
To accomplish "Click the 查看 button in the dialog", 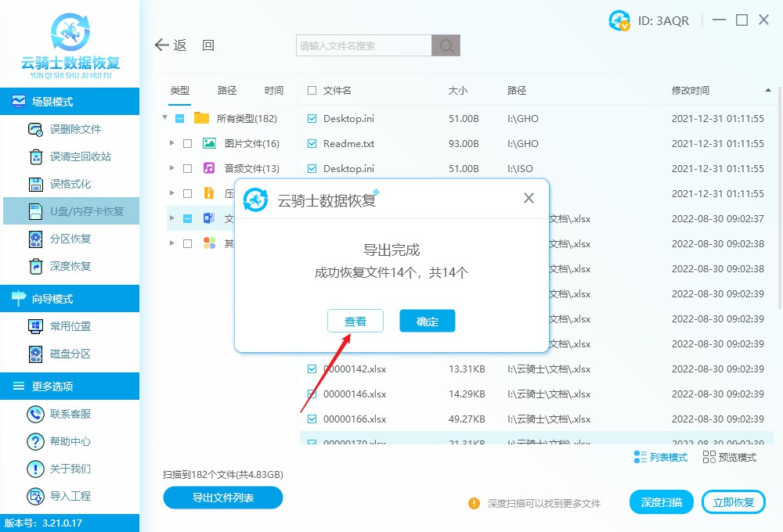I will tap(355, 321).
